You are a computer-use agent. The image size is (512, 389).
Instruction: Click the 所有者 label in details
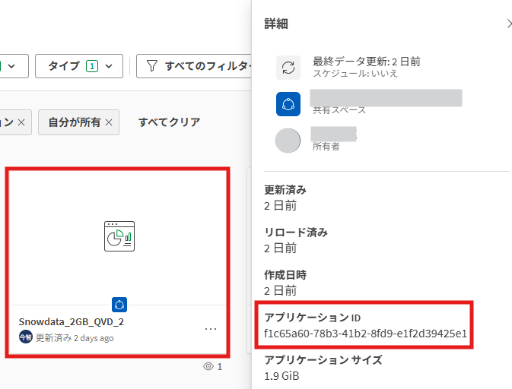(326, 146)
